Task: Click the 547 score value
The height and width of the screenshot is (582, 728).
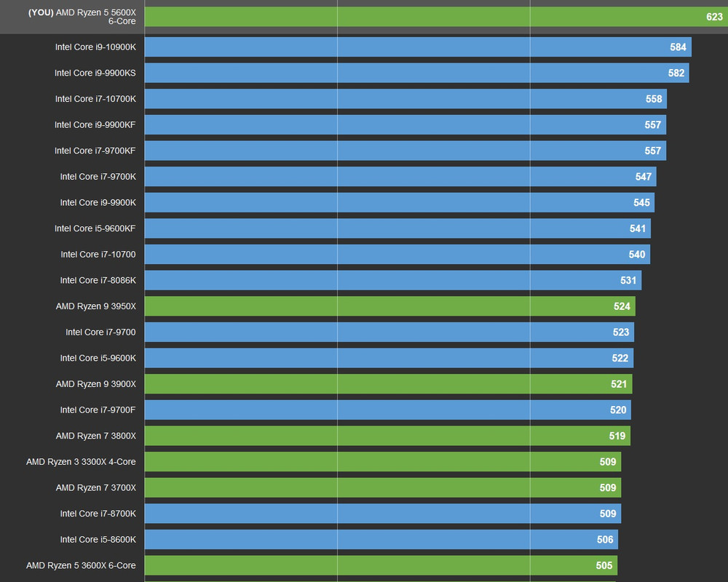Action: coord(644,177)
